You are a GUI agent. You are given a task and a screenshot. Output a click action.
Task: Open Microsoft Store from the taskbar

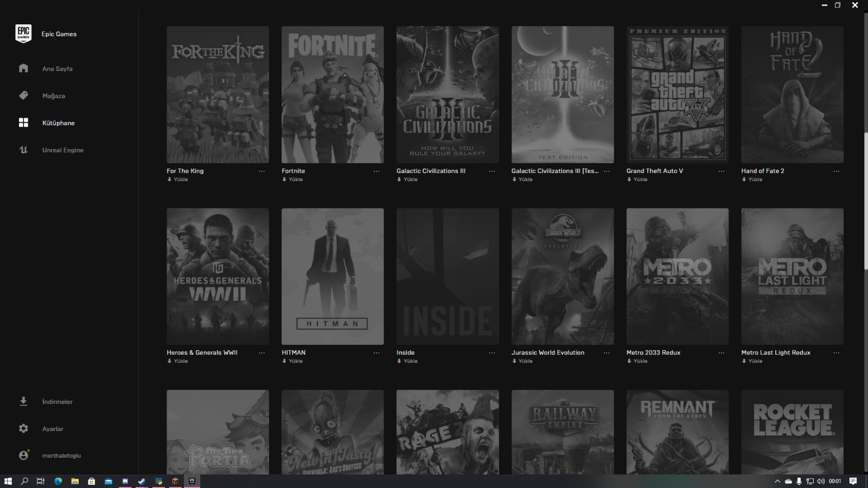(92, 481)
